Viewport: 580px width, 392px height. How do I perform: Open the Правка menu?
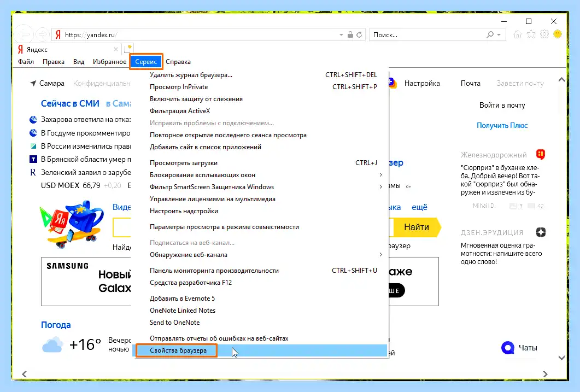click(53, 62)
